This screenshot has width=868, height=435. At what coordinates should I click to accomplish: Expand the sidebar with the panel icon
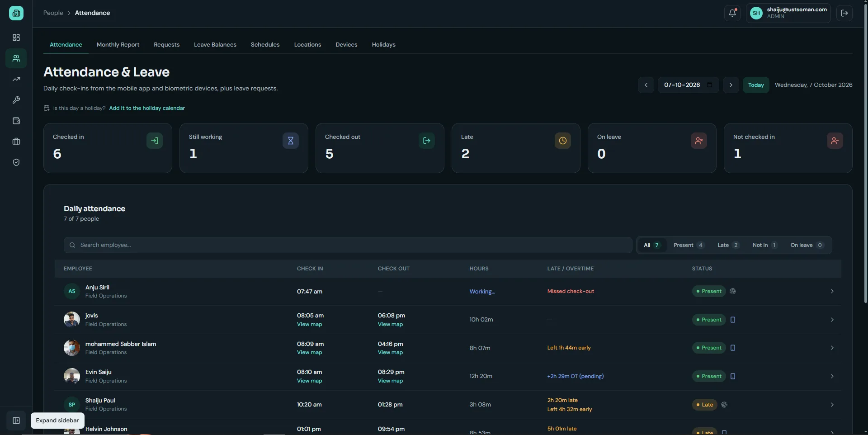16,421
